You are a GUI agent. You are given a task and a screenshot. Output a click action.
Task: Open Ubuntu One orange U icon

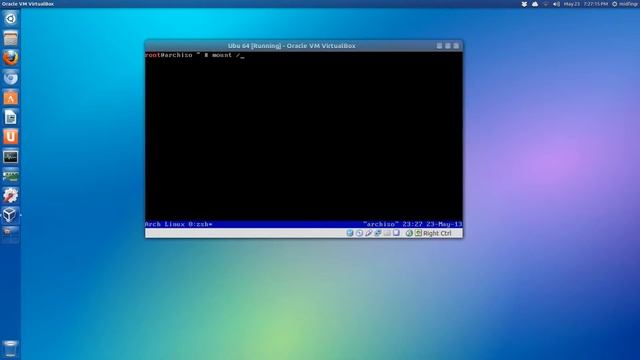click(11, 137)
